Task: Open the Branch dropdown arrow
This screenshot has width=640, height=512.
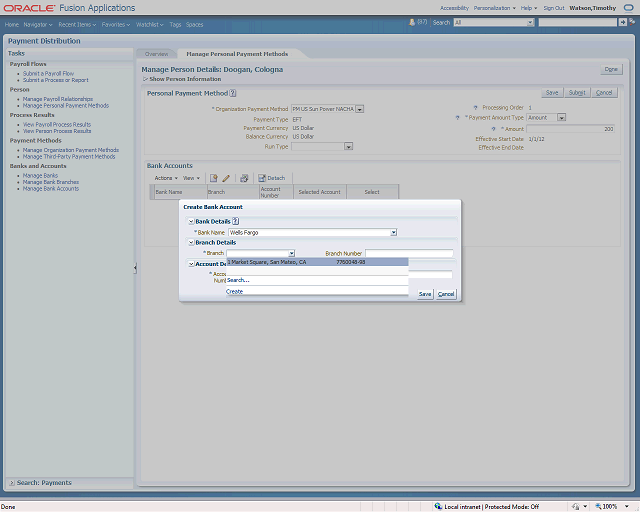Action: pyautogui.click(x=291, y=253)
